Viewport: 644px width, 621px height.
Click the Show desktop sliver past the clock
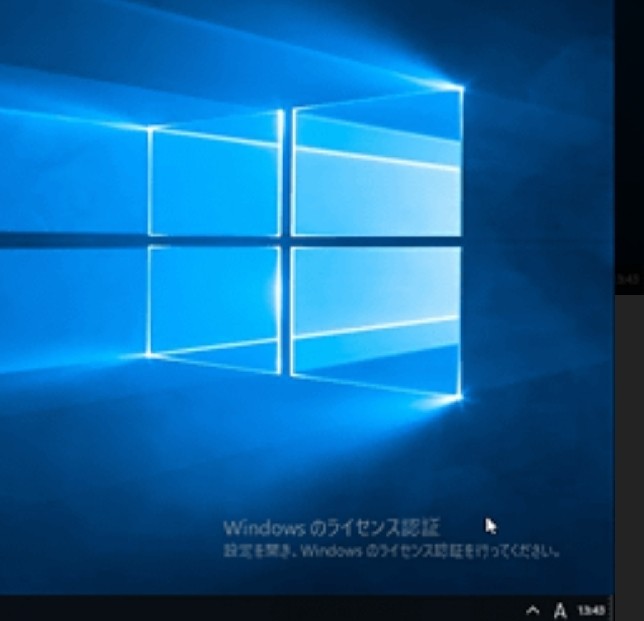tap(612, 608)
